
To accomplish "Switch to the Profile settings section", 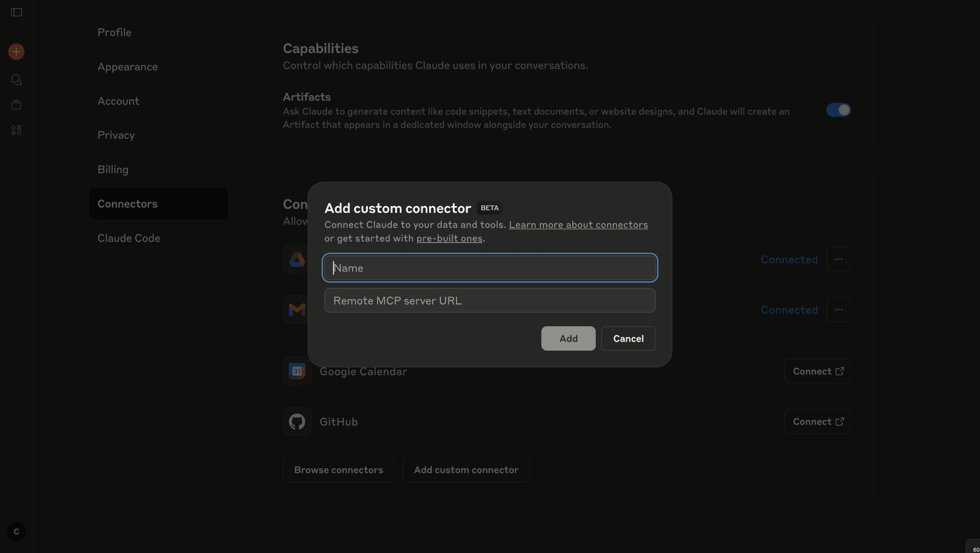I will (x=114, y=32).
